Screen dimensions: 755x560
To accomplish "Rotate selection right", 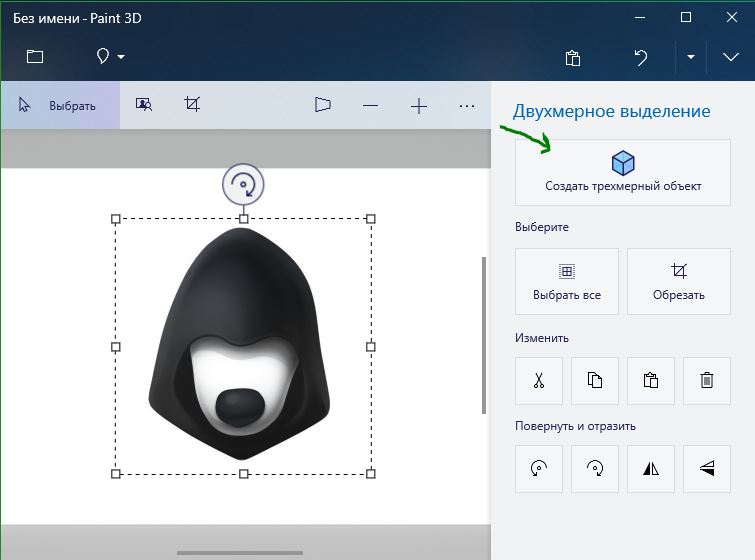I will pos(595,469).
